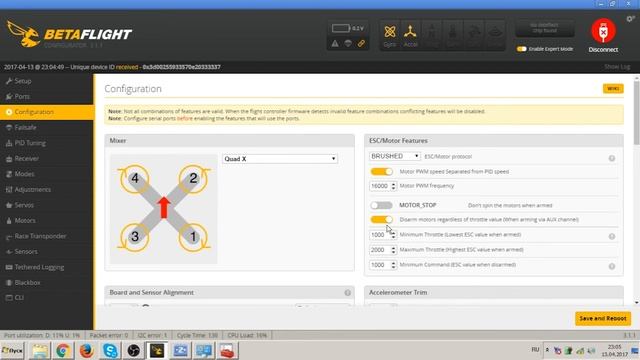Open Chrome from the taskbar
This screenshot has height=360, width=640.
point(63,351)
